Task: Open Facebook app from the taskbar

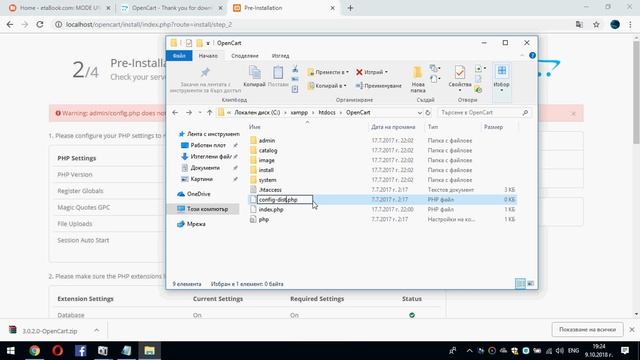Action: pyautogui.click(x=80, y=351)
